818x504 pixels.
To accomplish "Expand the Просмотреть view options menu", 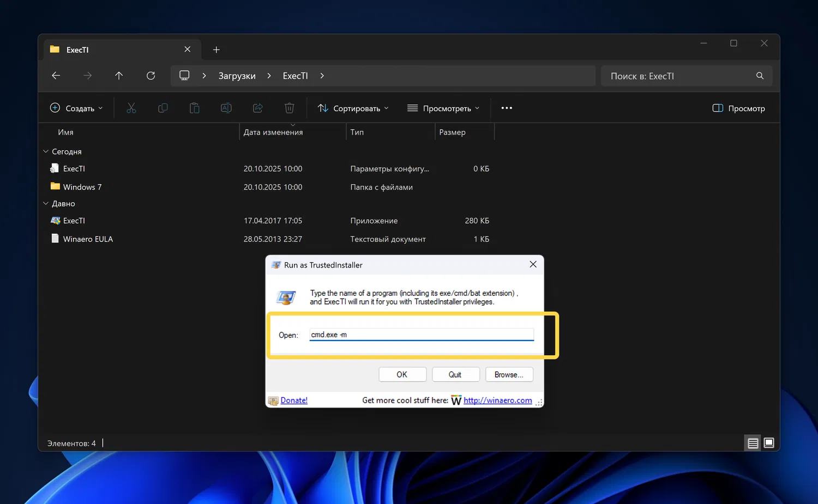I will (443, 108).
